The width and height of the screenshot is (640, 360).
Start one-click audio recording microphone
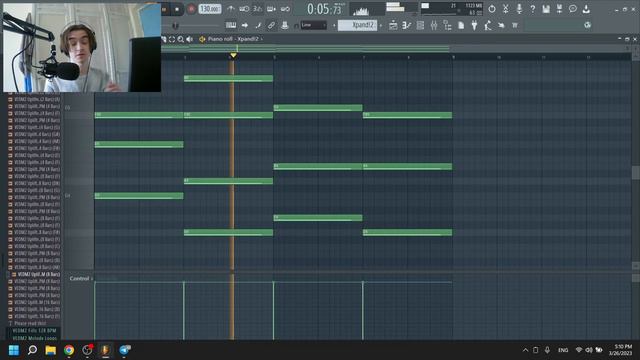pos(519,9)
